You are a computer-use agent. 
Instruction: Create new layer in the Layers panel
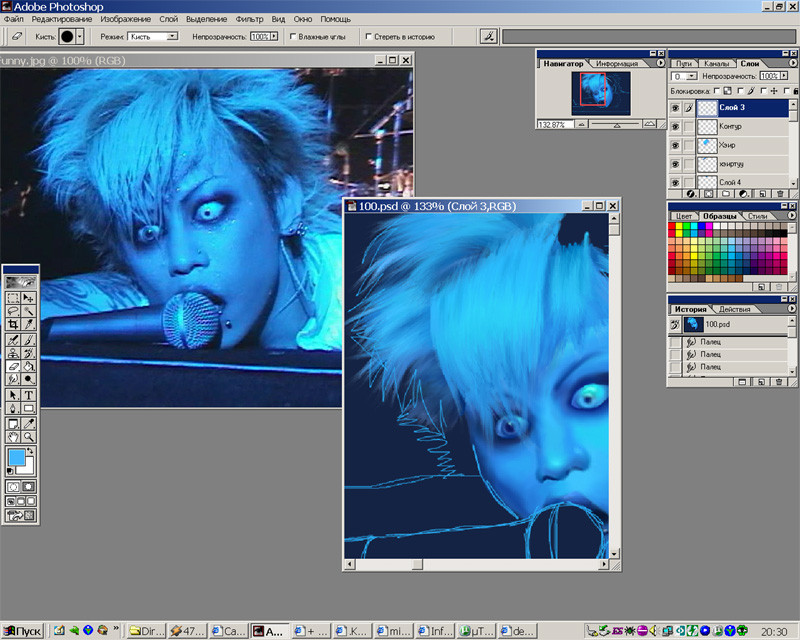[762, 194]
